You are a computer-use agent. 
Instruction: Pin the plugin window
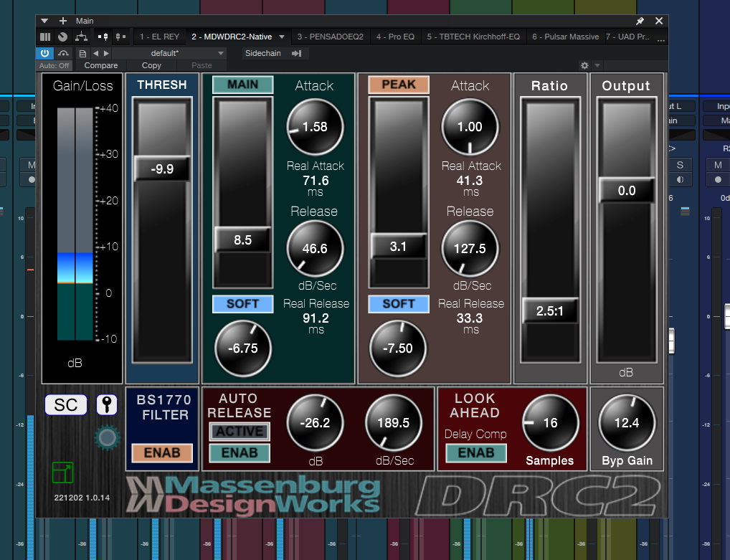pyautogui.click(x=640, y=21)
